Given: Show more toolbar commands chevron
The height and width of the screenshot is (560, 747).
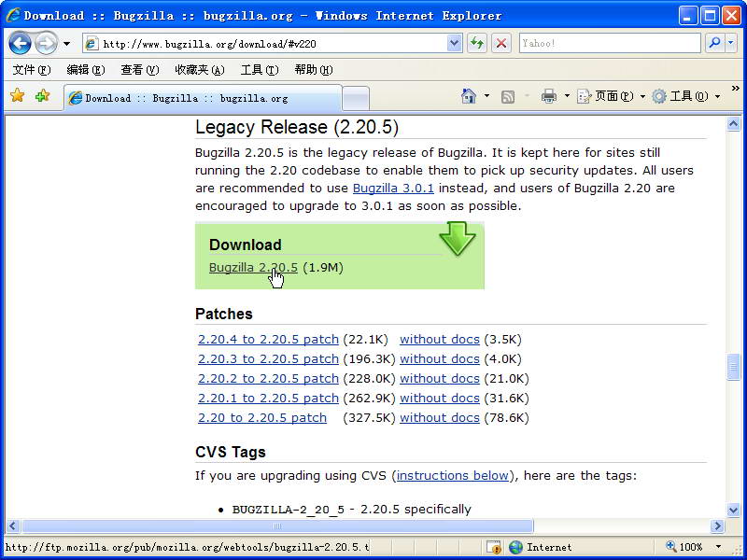Looking at the screenshot, I should [736, 88].
